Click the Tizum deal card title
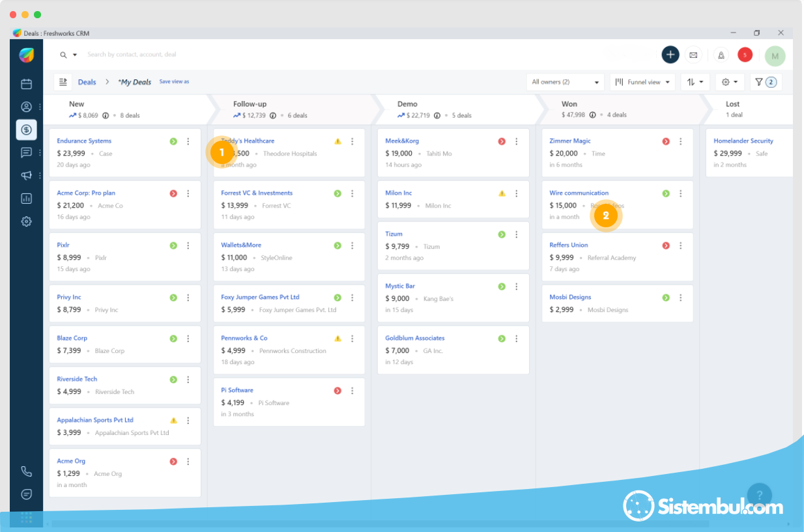 click(x=394, y=234)
